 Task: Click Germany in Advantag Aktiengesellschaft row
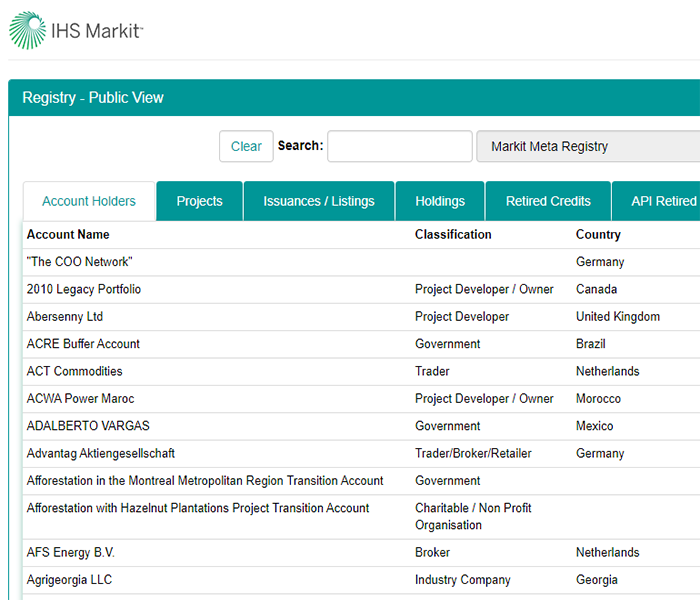coord(600,453)
